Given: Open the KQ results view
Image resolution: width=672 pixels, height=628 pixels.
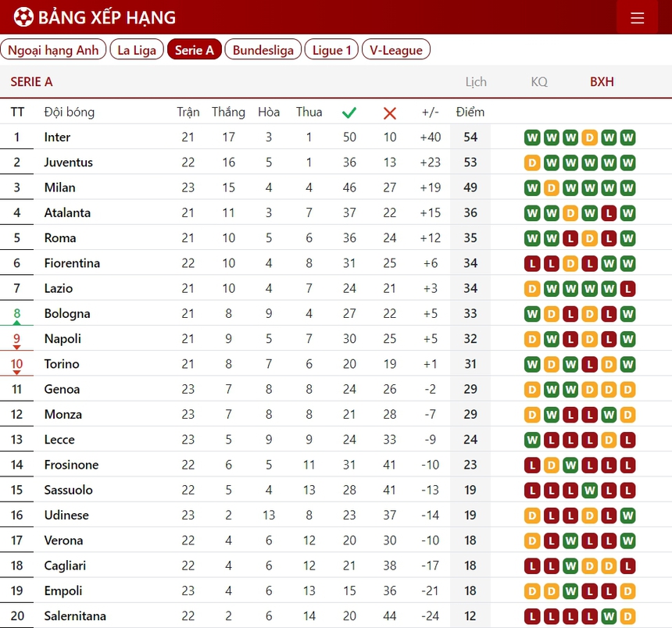Looking at the screenshot, I should (x=539, y=82).
